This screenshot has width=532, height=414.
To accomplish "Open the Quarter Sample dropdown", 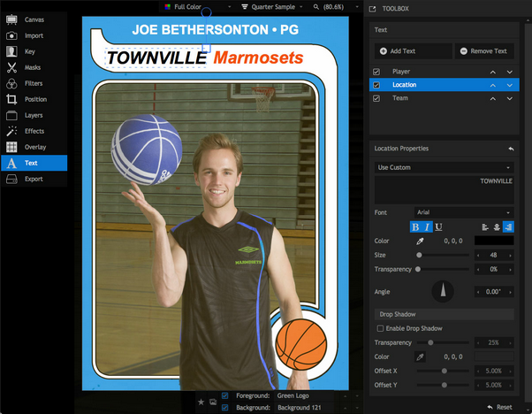I will (272, 7).
